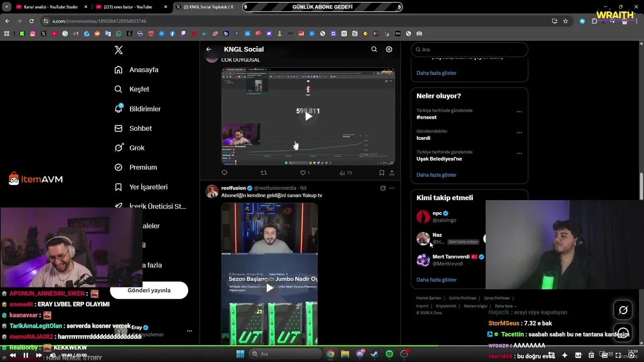This screenshot has width=644, height=362.
Task: Open reelfusion post avatar
Action: tap(212, 192)
